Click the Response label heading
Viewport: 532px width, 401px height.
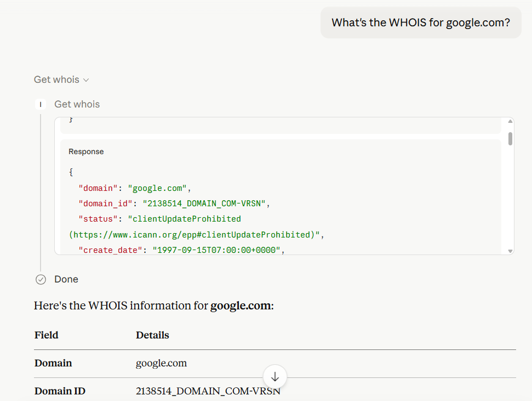tap(85, 151)
